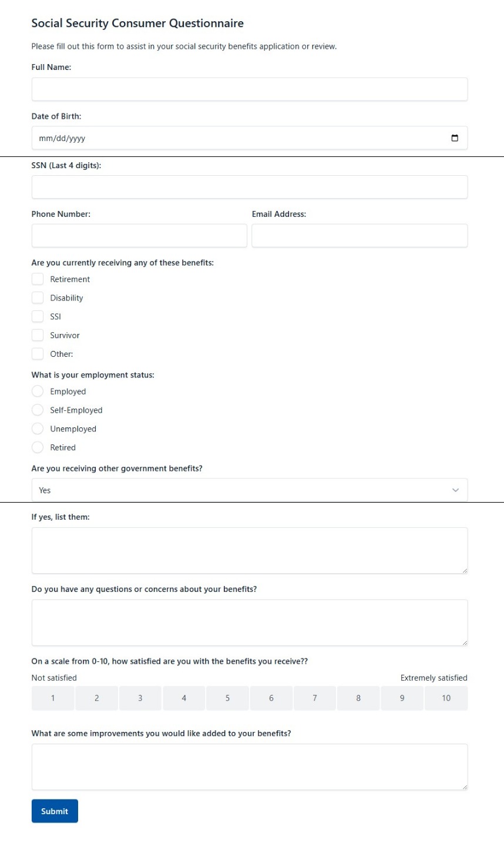Check the Retirement benefit checkbox
The height and width of the screenshot is (843, 504).
coord(37,279)
